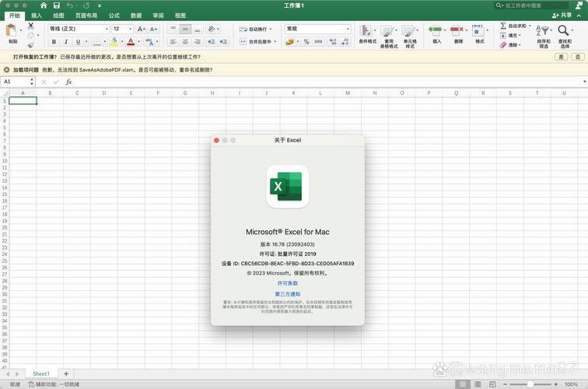The image size is (588, 389).
Task: Increase font size with A+ icon
Action: click(x=141, y=29)
